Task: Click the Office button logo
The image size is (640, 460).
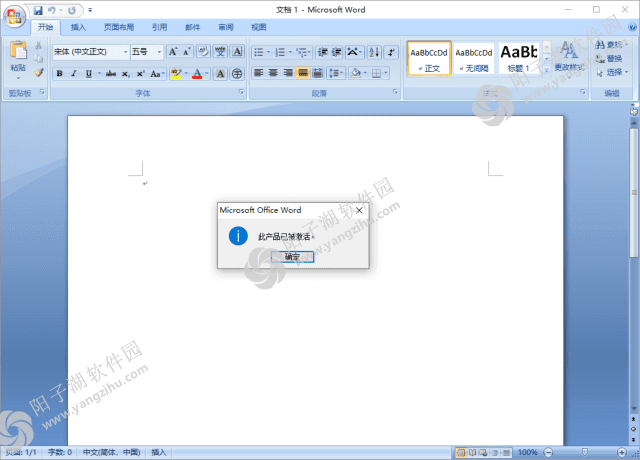Action: tap(14, 16)
